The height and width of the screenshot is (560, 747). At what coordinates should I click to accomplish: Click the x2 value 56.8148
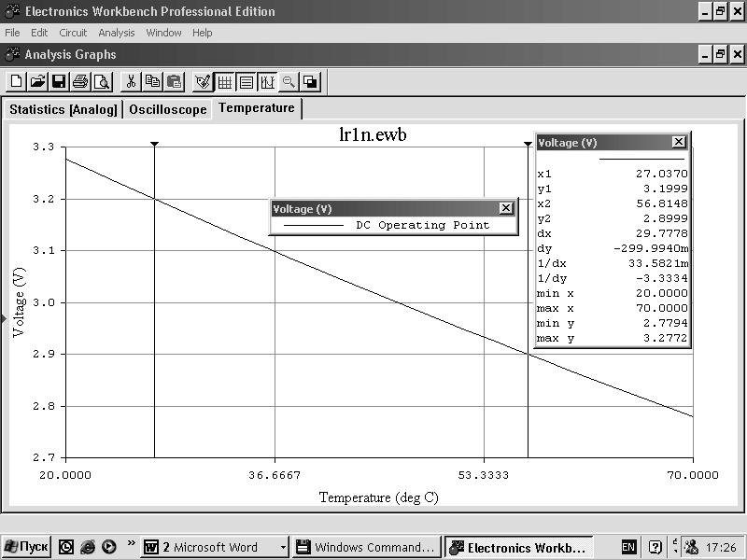pyautogui.click(x=662, y=203)
